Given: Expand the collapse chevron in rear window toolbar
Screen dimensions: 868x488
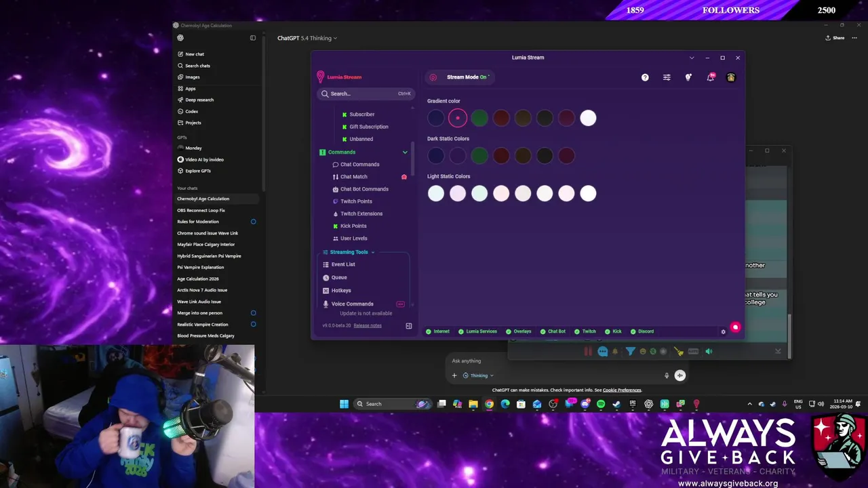Looking at the screenshot, I should (778, 351).
